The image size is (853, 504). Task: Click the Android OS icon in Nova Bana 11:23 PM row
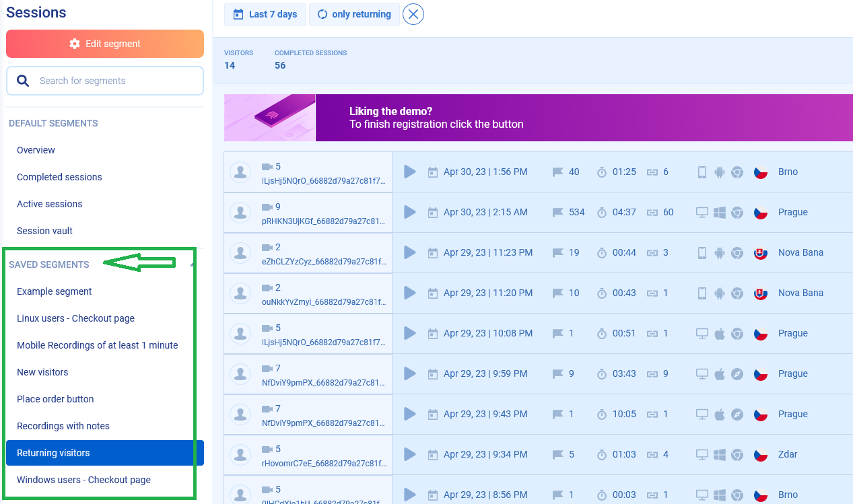[720, 252]
